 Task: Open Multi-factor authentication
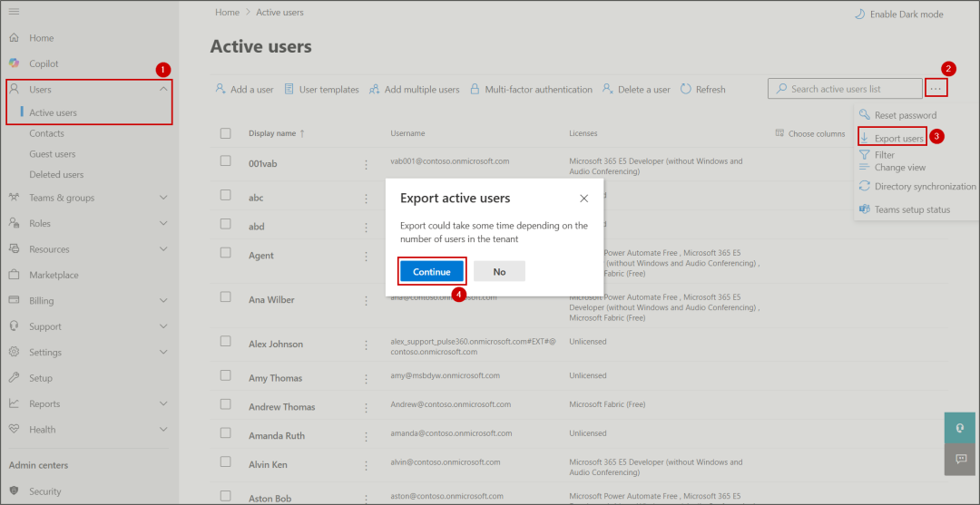531,89
